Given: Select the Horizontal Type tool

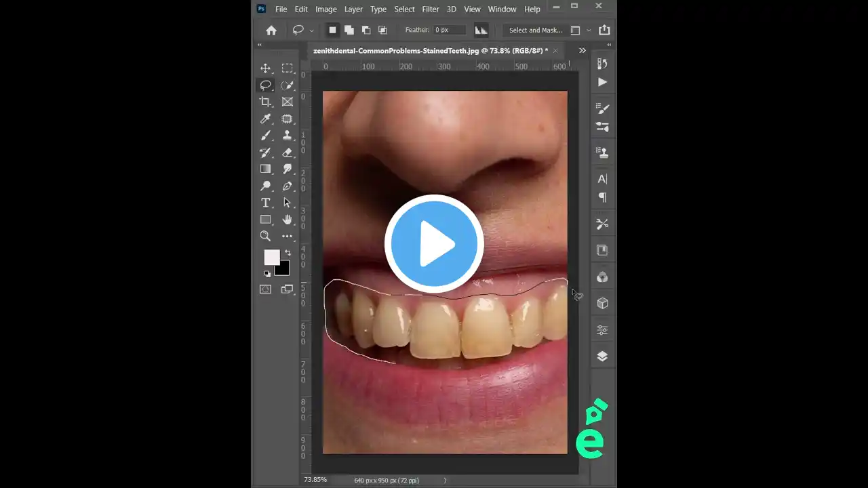Looking at the screenshot, I should pos(266,202).
